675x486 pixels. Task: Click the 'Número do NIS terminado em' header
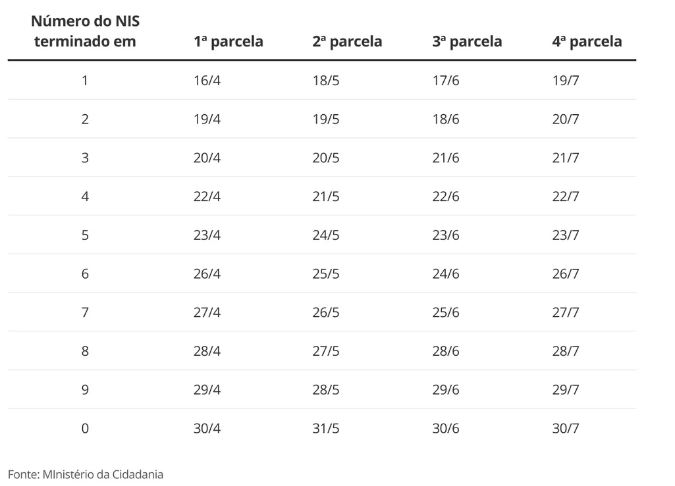[x=84, y=31]
